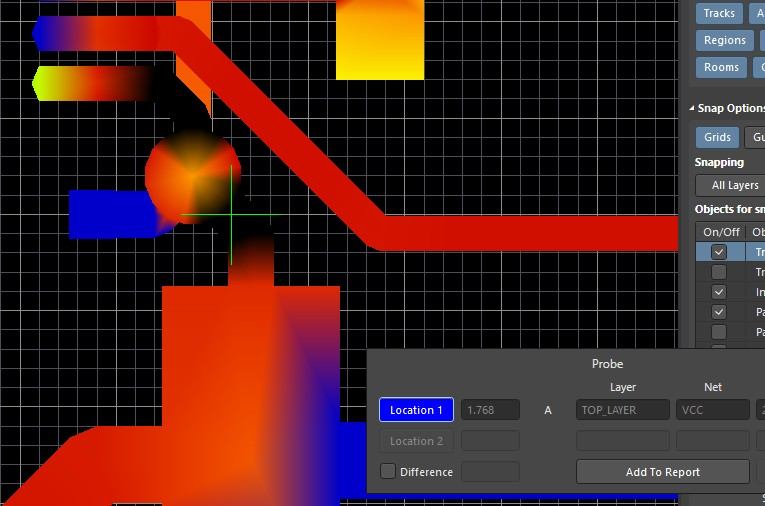Click the Snapping label

[719, 162]
